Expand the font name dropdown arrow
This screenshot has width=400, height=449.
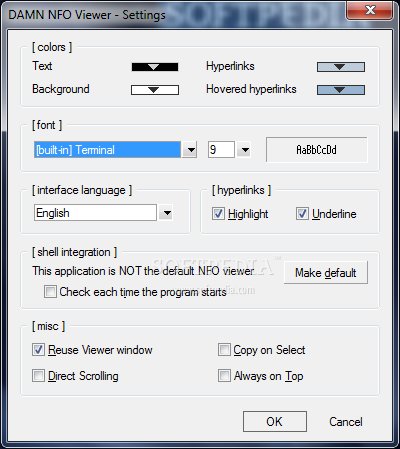pos(191,150)
